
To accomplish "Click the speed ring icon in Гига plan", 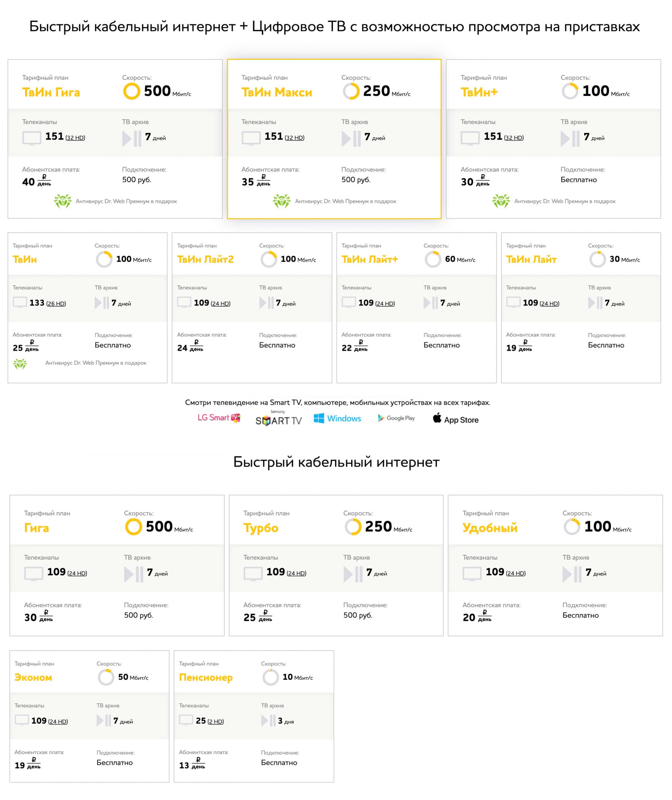I will click(x=133, y=527).
